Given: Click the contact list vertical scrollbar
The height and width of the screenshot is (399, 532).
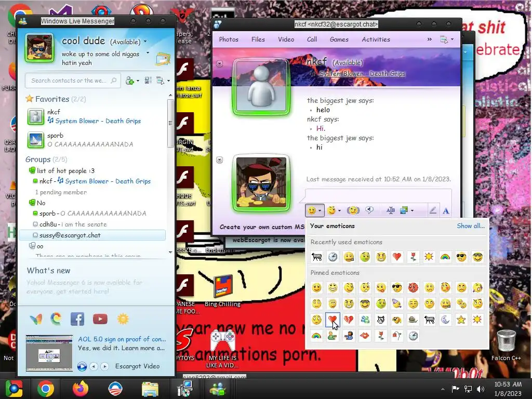Looking at the screenshot, I should [170, 123].
